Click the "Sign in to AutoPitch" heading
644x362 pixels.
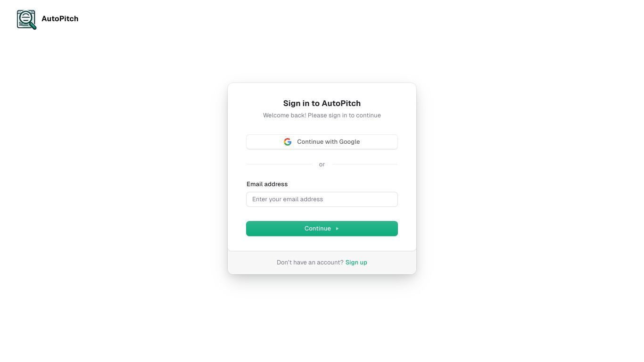tap(322, 103)
